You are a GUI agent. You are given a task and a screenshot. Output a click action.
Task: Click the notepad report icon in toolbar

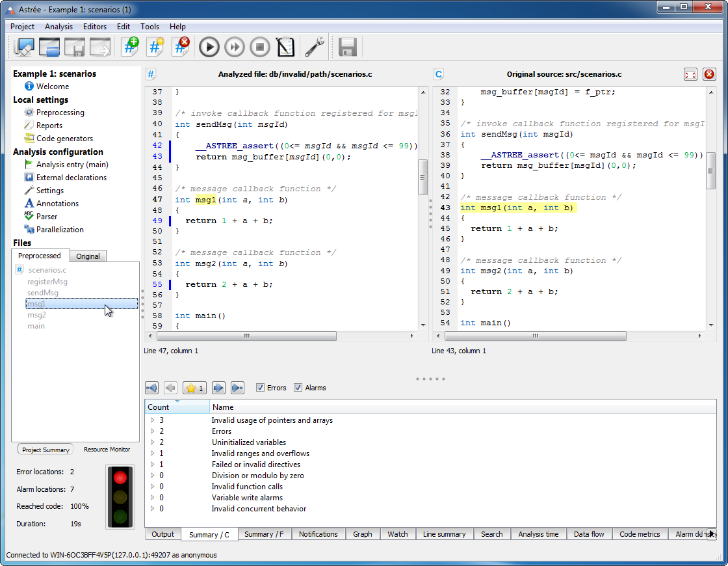(285, 47)
